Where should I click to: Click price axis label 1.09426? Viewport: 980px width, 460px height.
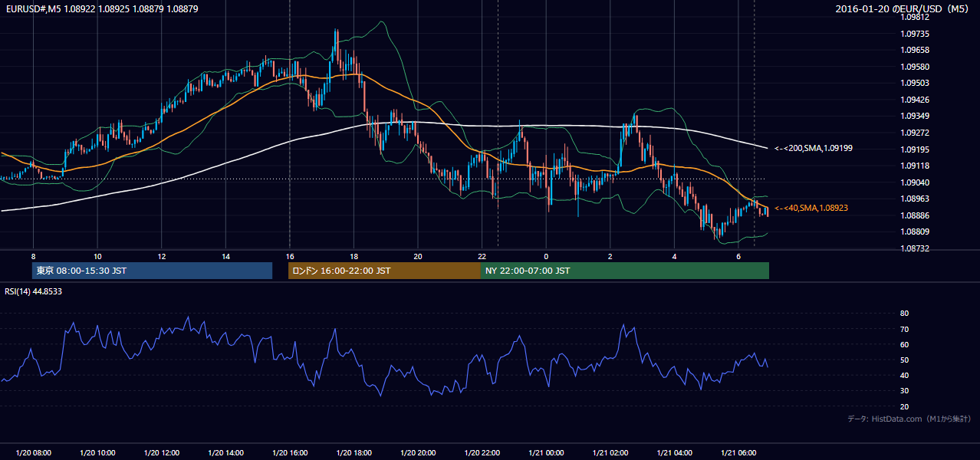(915, 100)
